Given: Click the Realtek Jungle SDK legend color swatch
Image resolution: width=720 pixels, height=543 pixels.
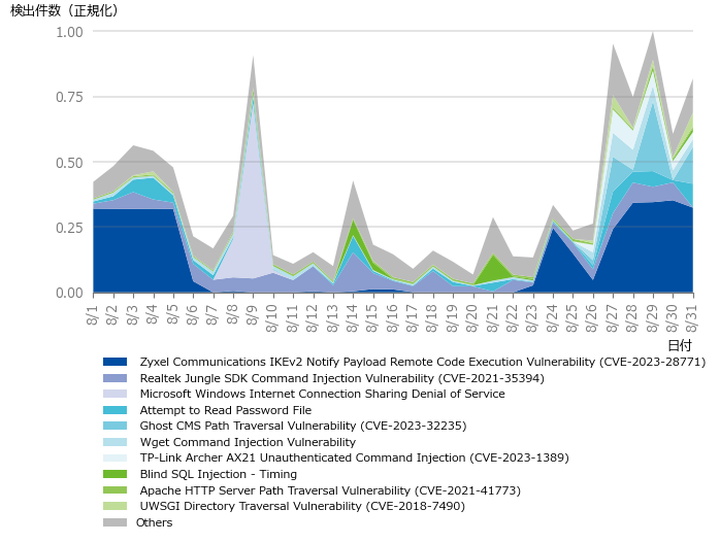Looking at the screenshot, I should click(x=115, y=378).
